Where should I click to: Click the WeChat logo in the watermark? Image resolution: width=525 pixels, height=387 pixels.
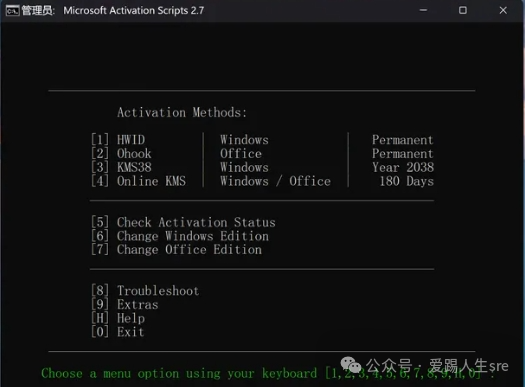[351, 364]
